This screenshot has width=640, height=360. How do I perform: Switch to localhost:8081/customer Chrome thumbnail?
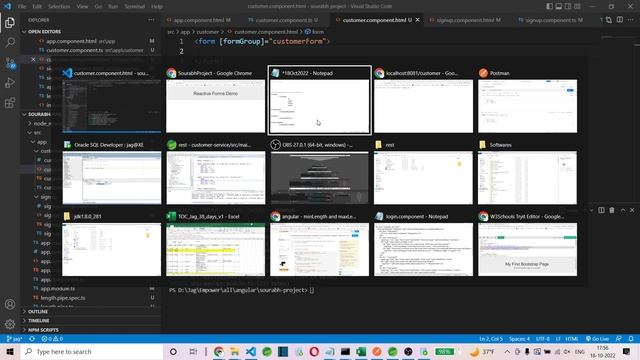(x=424, y=100)
